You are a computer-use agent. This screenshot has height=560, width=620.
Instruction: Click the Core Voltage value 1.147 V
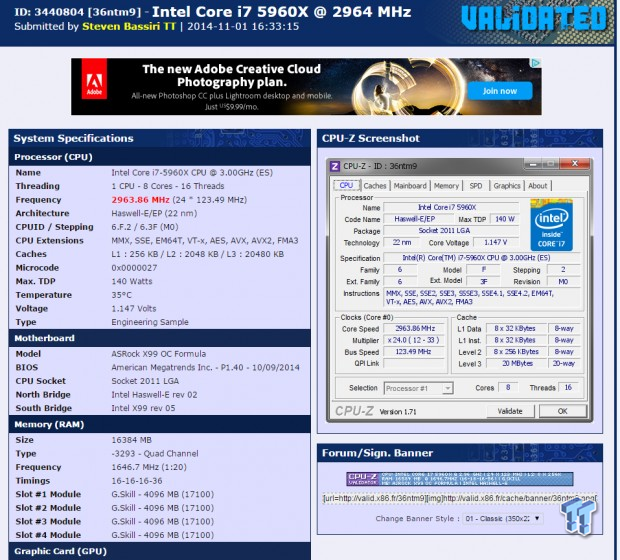coord(496,242)
